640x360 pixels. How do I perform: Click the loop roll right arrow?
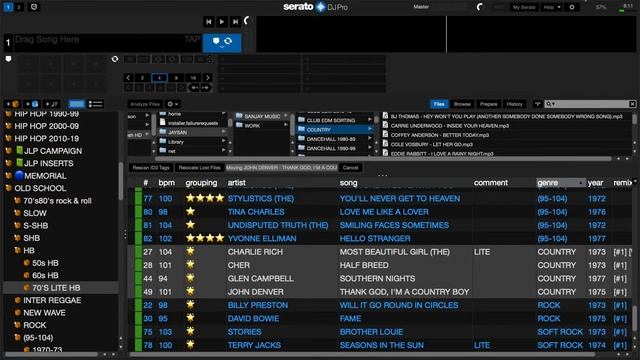click(x=205, y=87)
